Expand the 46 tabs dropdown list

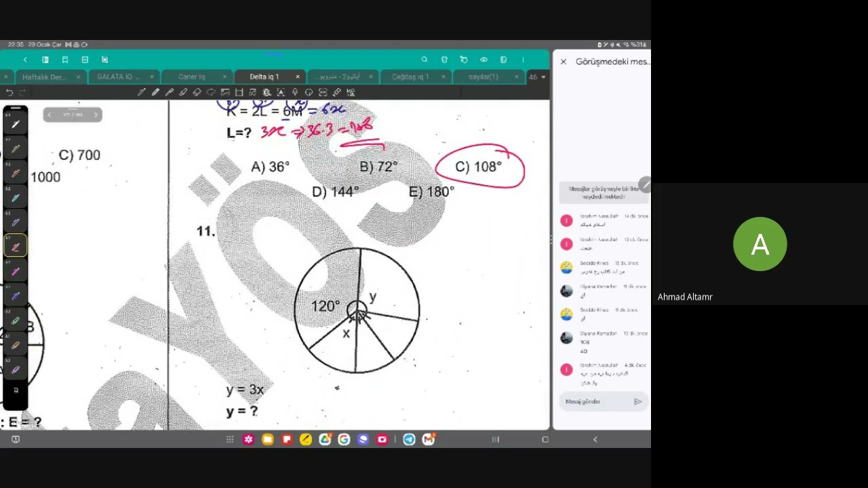coord(537,77)
